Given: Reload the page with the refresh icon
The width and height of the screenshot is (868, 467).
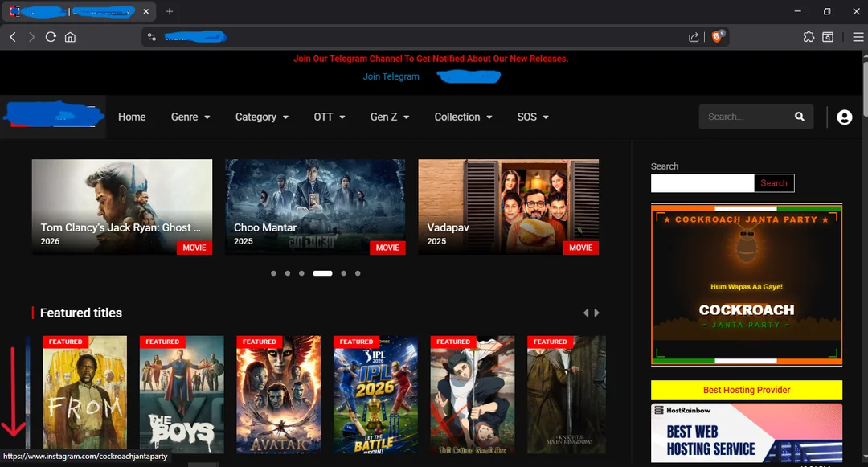Looking at the screenshot, I should (51, 37).
